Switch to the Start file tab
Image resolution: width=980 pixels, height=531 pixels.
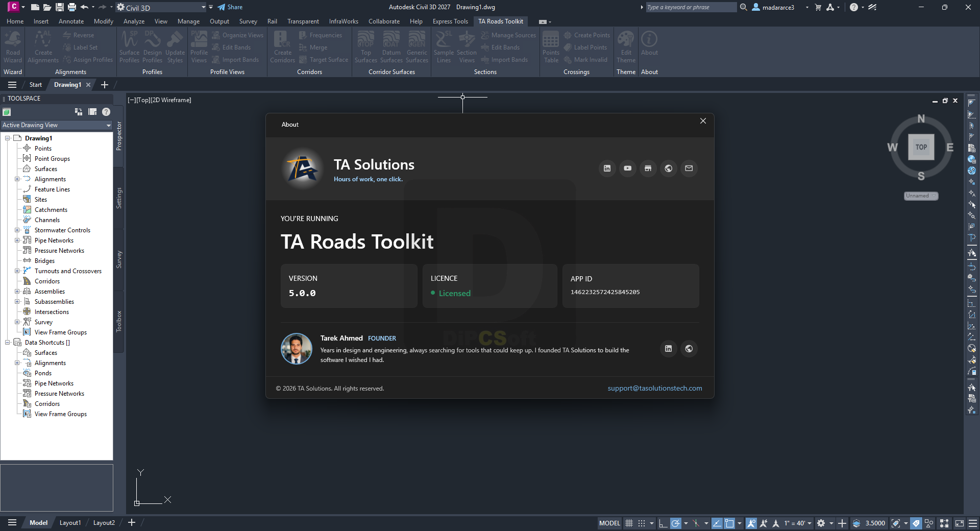pos(36,85)
